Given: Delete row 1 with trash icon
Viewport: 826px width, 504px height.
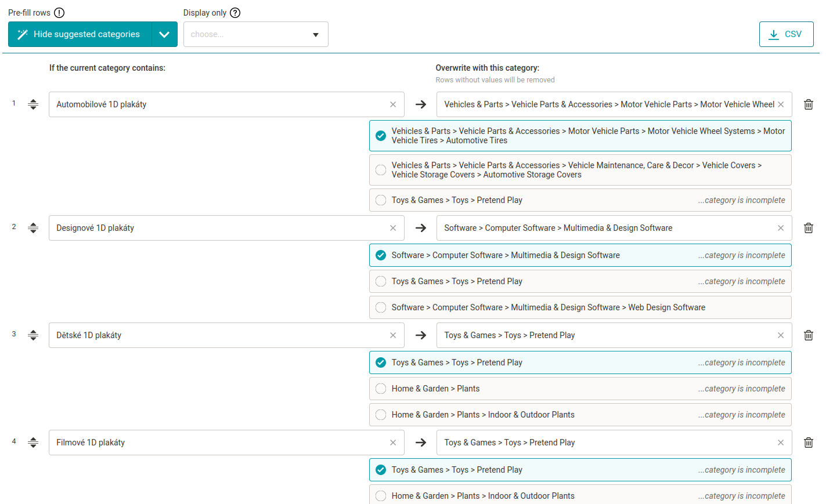Looking at the screenshot, I should [x=808, y=104].
